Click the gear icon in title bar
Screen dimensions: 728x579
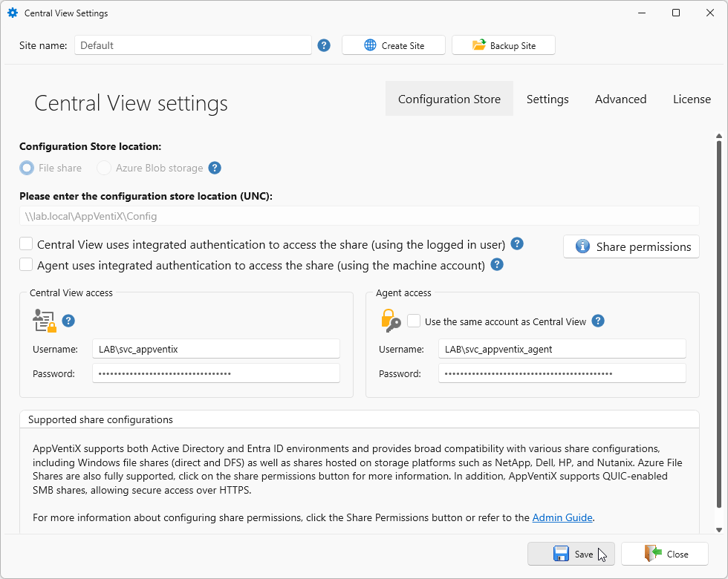pos(13,13)
